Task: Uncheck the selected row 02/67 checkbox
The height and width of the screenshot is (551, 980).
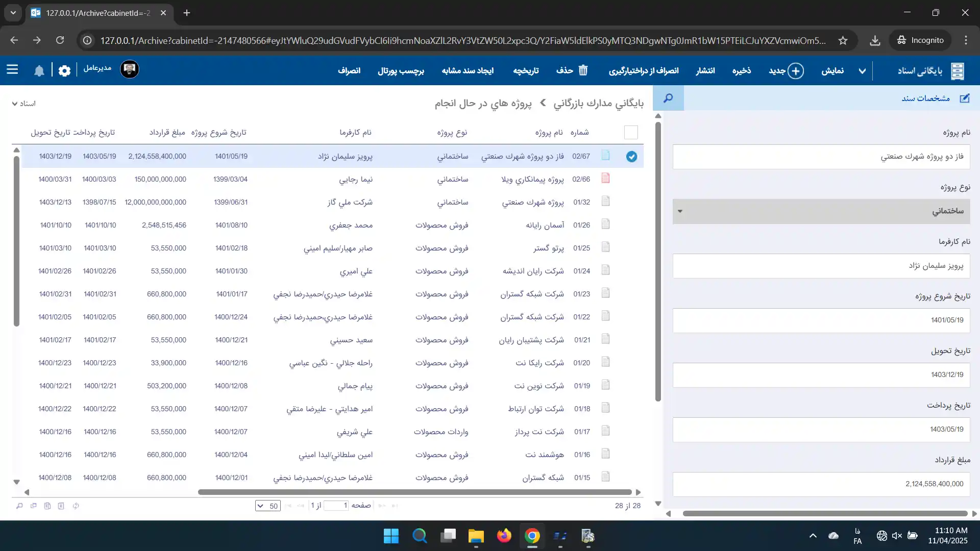Action: pos(631,157)
